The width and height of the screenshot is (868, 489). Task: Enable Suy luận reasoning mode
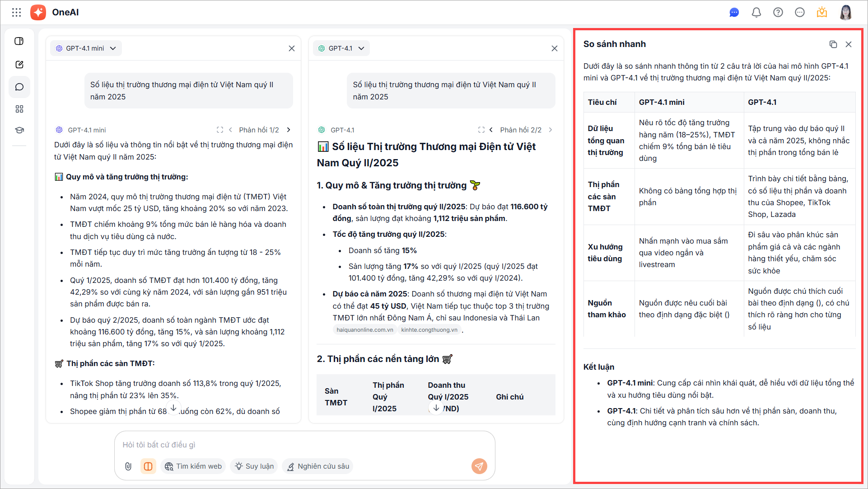pos(254,466)
